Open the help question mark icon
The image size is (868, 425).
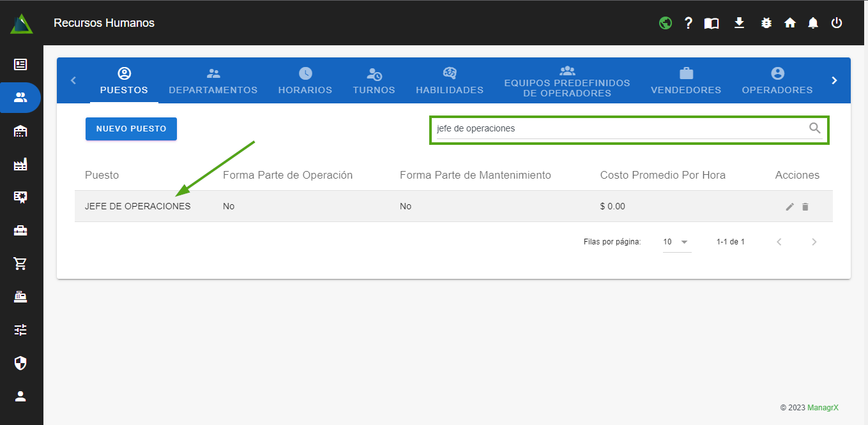coord(688,23)
